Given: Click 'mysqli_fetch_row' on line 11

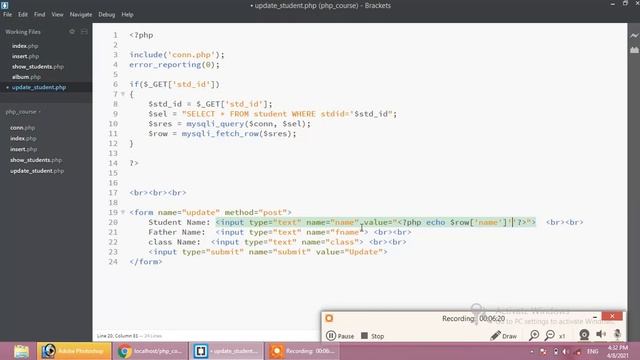Looking at the screenshot, I should click(x=220, y=133).
